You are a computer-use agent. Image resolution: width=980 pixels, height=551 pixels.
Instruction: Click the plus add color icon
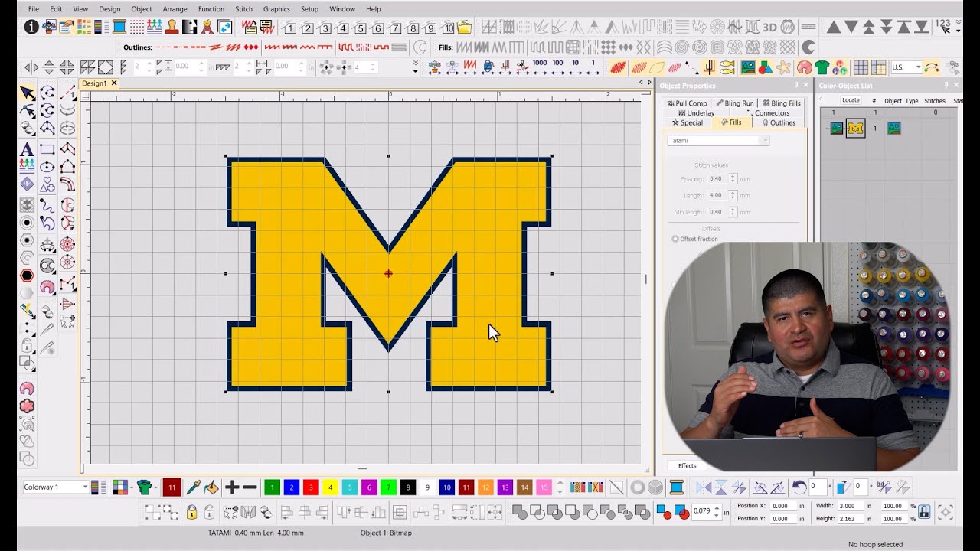(232, 487)
